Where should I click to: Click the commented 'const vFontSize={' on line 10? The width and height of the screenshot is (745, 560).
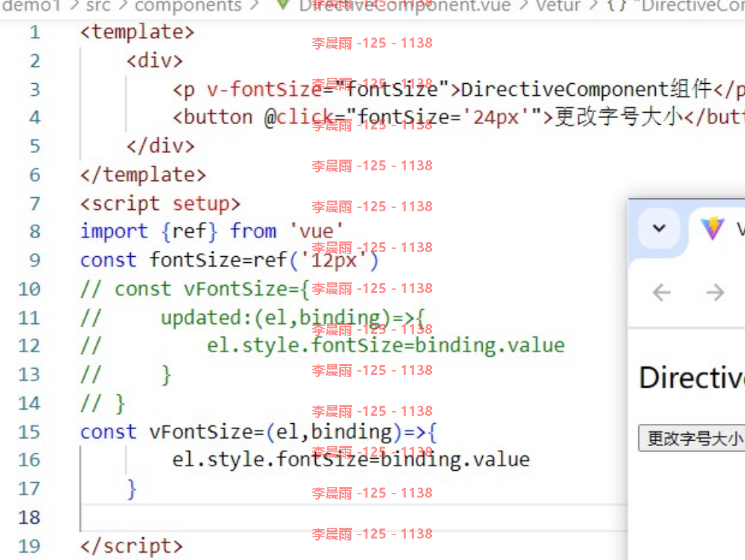(212, 289)
